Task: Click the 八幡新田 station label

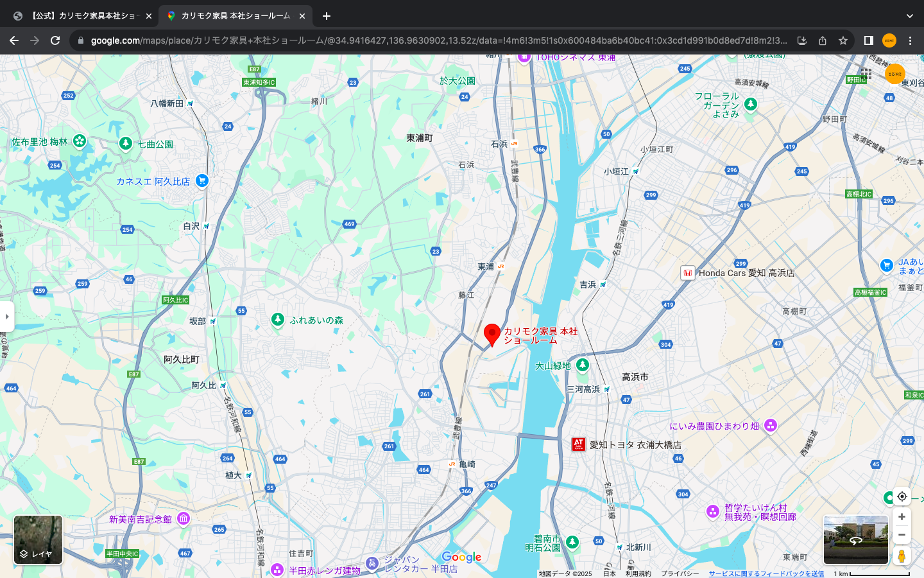Action: [x=167, y=103]
